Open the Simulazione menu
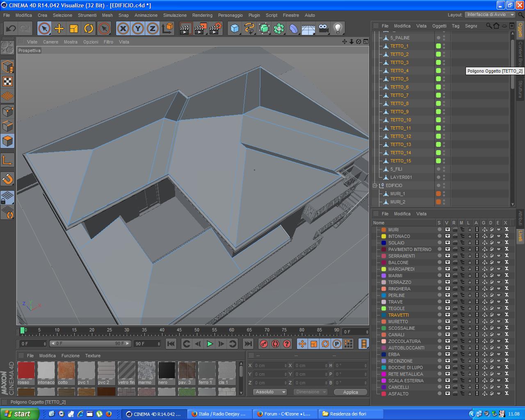 click(175, 15)
